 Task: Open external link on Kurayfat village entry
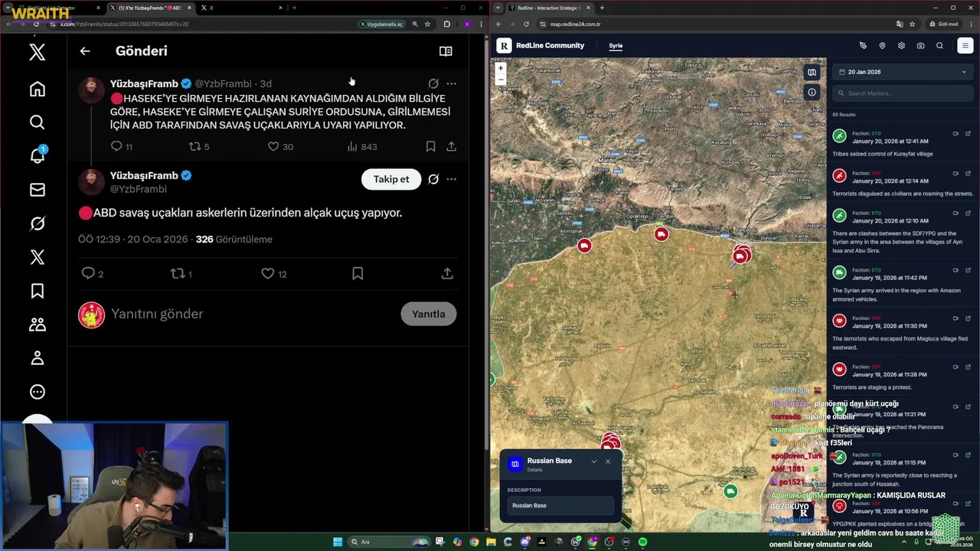[x=968, y=134]
